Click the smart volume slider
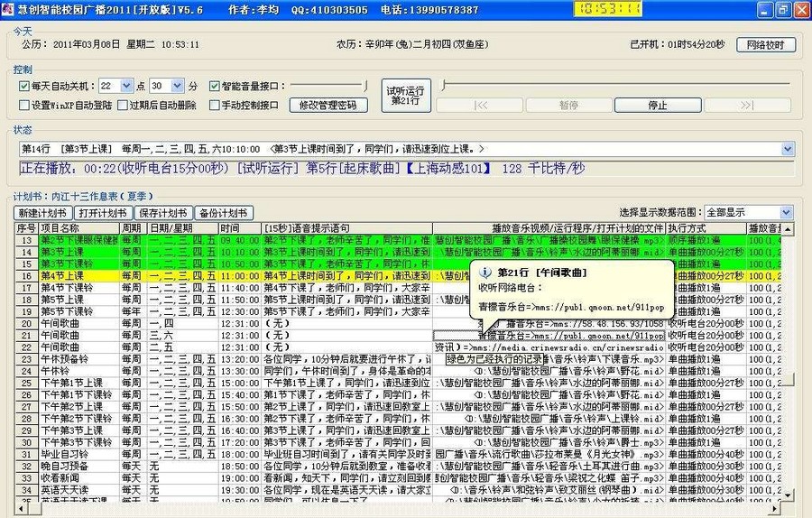This screenshot has height=518, width=812. (329, 86)
